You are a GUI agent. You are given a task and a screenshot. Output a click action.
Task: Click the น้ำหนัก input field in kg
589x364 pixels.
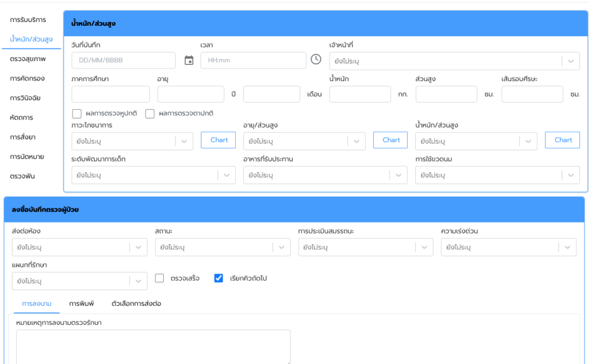(x=360, y=94)
